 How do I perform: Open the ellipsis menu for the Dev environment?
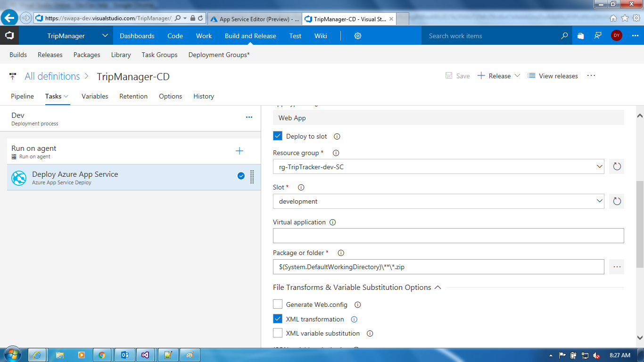[x=249, y=117]
